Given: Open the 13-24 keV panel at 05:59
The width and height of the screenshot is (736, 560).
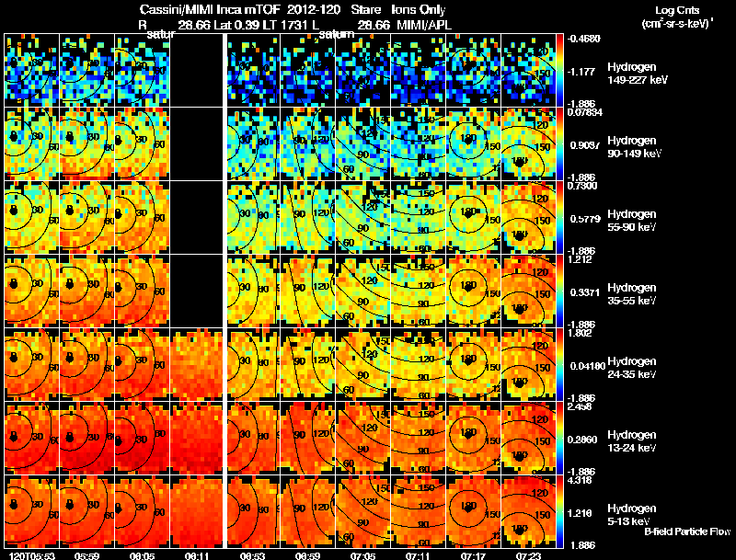Looking at the screenshot, I should click(86, 438).
